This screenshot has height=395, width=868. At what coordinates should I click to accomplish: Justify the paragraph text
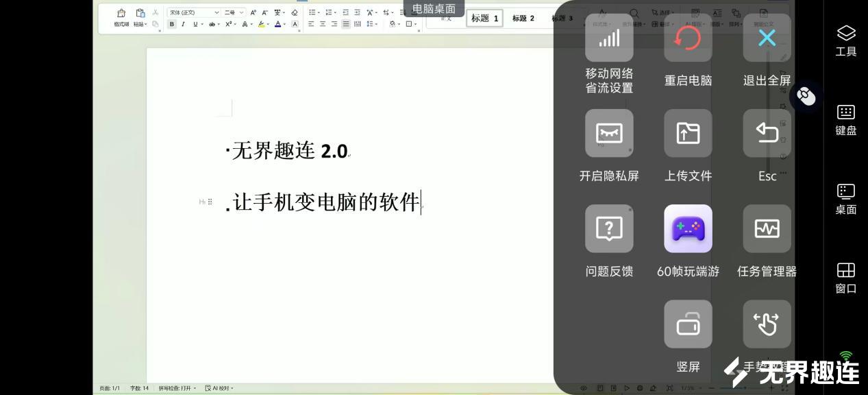click(346, 24)
